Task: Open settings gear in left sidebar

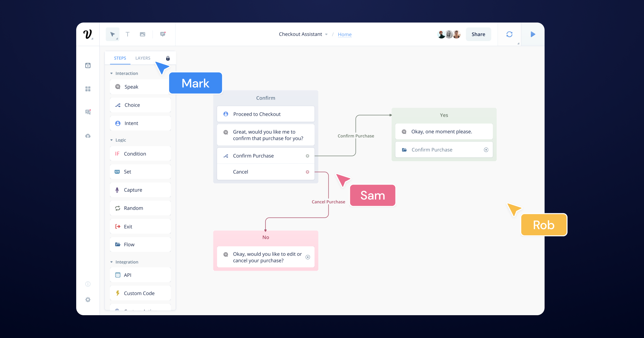Action: (88, 300)
